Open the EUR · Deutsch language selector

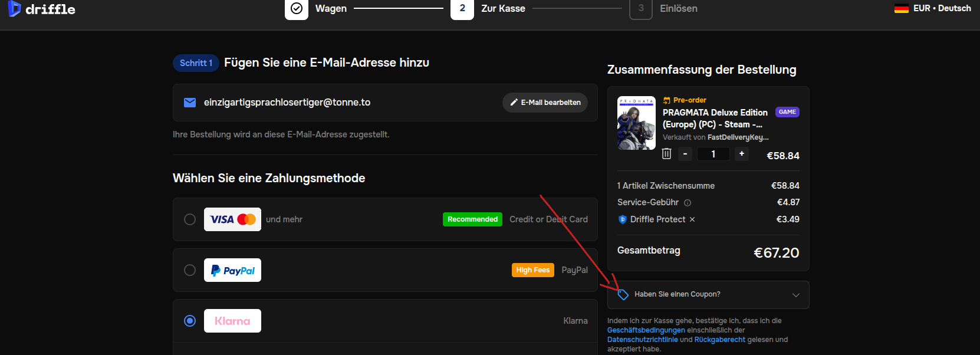(942, 8)
